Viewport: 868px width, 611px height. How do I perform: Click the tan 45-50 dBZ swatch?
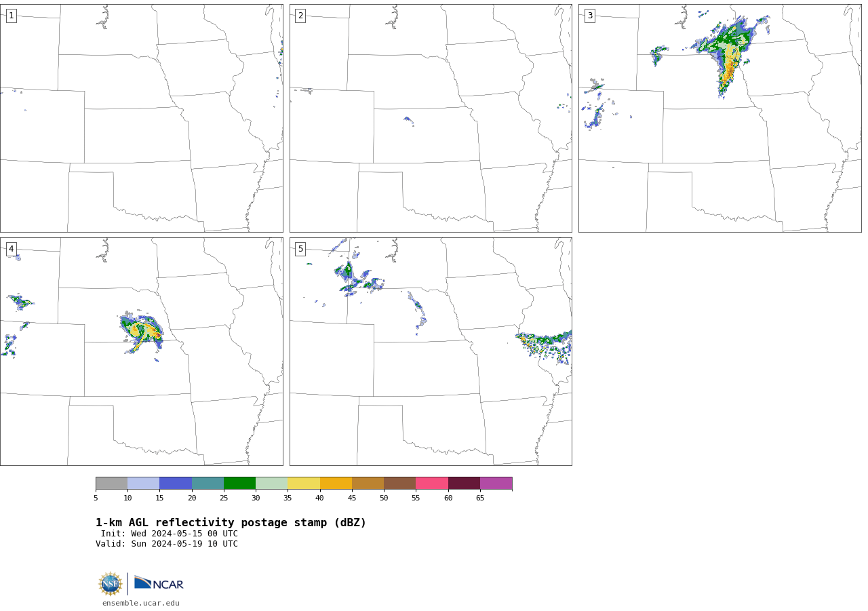(x=368, y=483)
